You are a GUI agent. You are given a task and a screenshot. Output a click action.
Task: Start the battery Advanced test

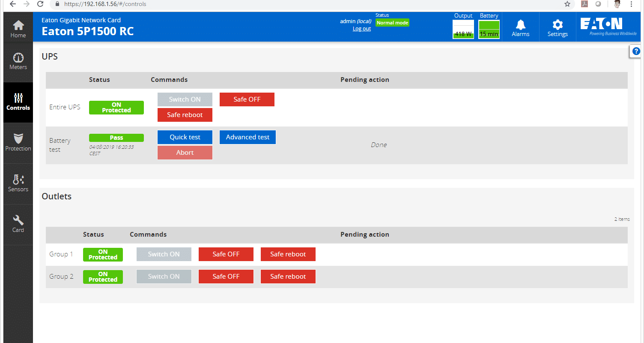[248, 137]
